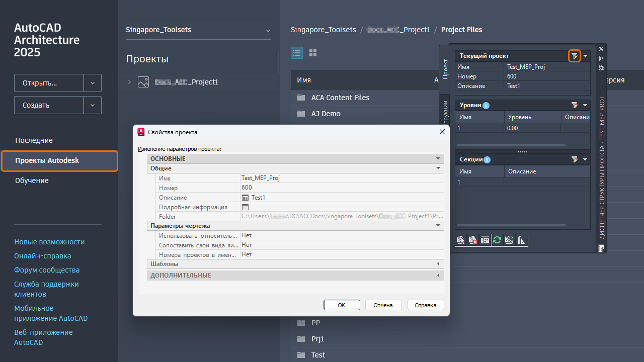Collapse the ОСНОВНЫЕ category
Image resolution: width=644 pixels, height=362 pixels.
pos(438,159)
